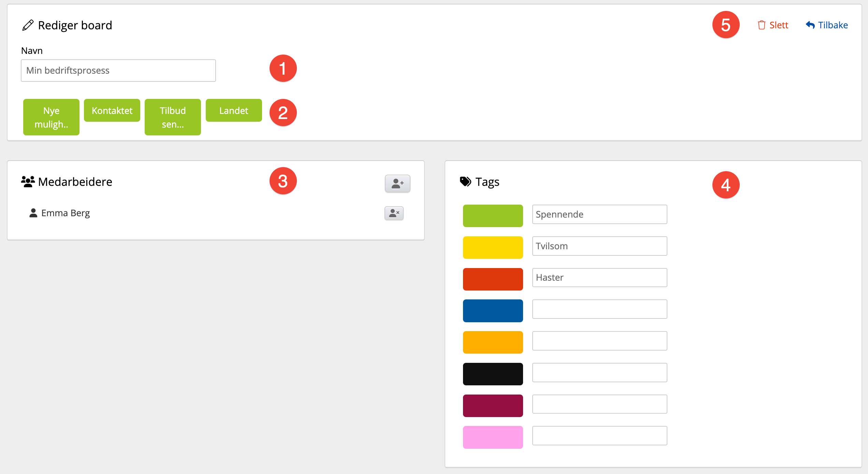Click the Tilbake back arrow icon
The image size is (868, 474).
pyautogui.click(x=810, y=25)
